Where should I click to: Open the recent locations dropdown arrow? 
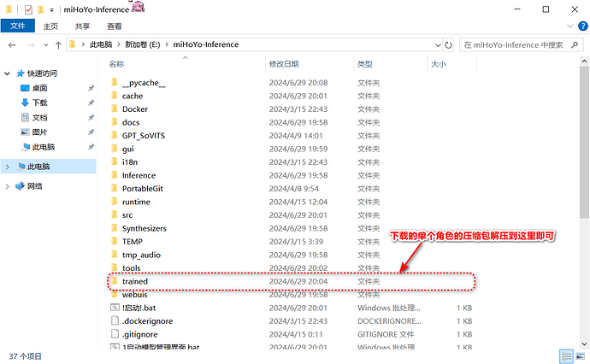[45, 45]
